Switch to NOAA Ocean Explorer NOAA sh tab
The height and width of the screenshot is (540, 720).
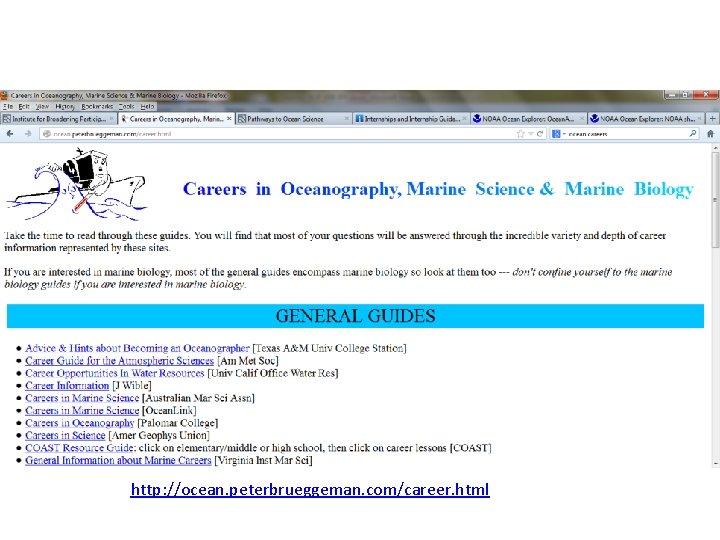tap(647, 118)
